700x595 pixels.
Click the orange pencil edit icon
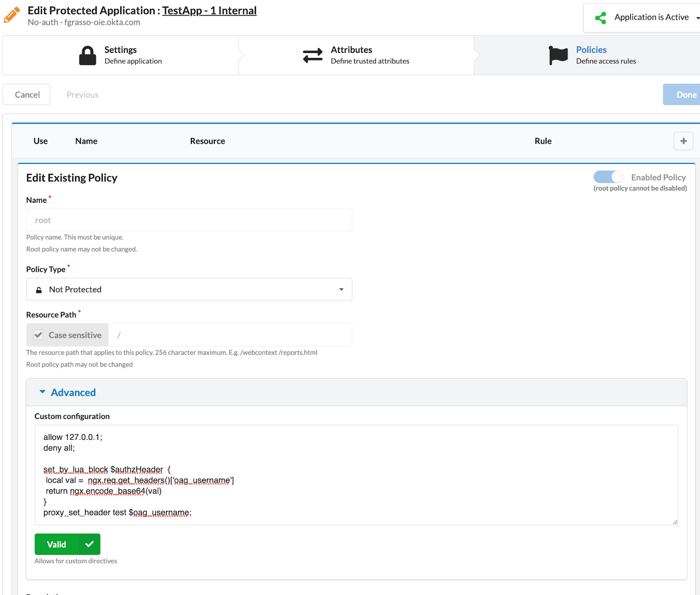12,15
